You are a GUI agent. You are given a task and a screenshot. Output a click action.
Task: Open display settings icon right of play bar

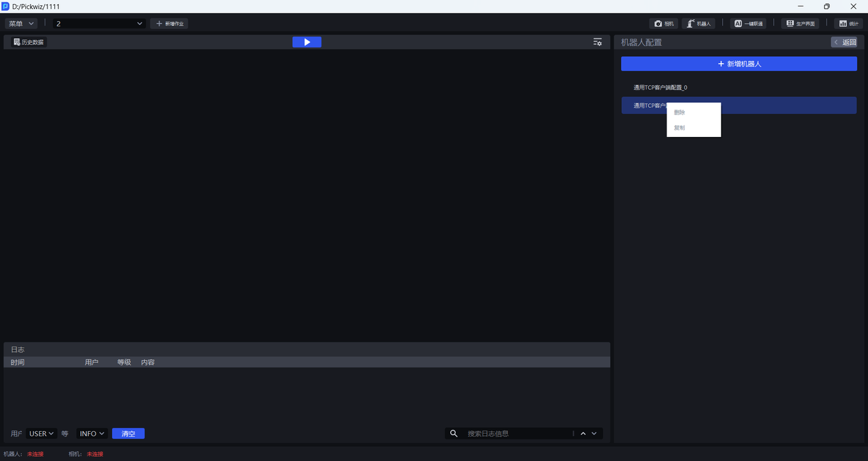[x=597, y=42]
